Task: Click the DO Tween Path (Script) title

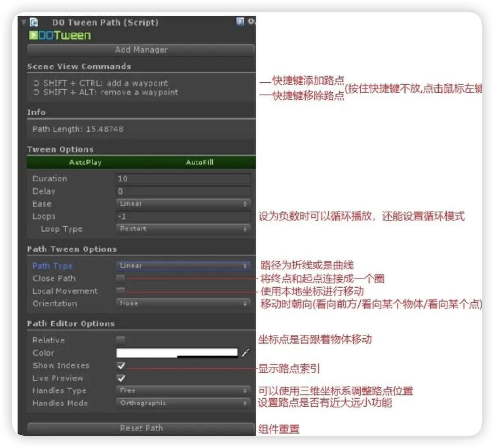Action: point(105,23)
